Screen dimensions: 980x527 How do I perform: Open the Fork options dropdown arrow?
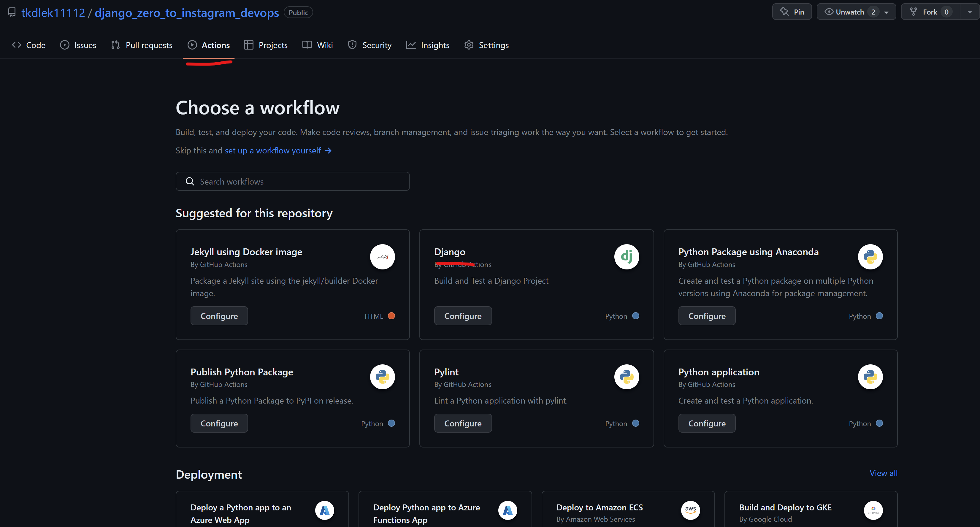[969, 12]
